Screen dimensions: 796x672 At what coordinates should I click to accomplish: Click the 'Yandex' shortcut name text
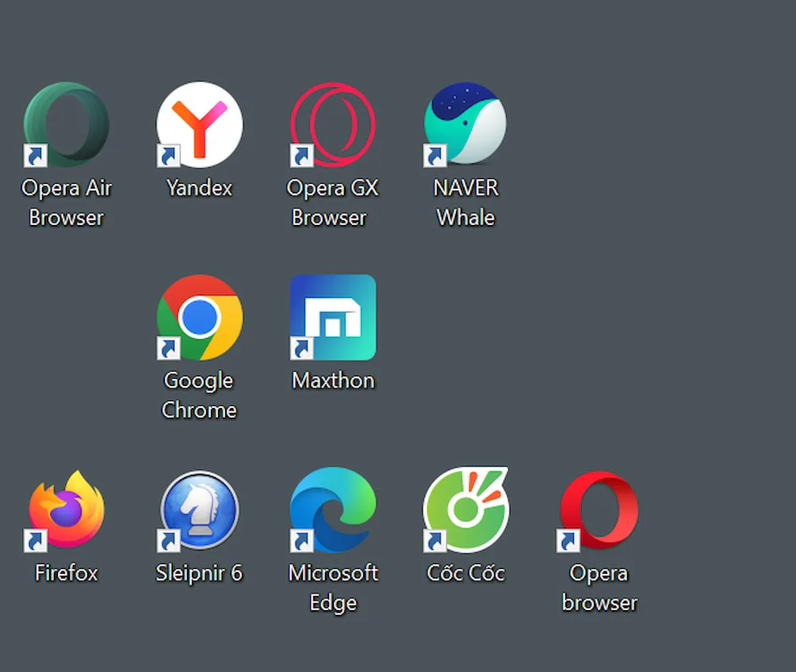(x=198, y=188)
